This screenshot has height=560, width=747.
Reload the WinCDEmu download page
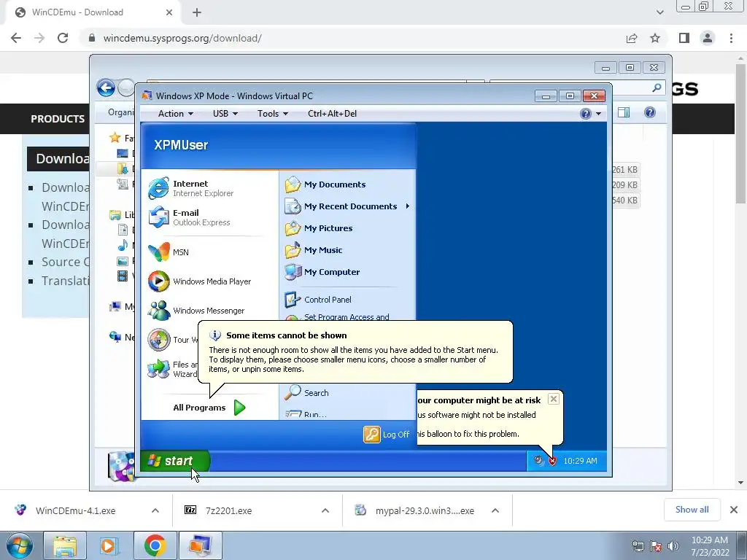point(63,38)
